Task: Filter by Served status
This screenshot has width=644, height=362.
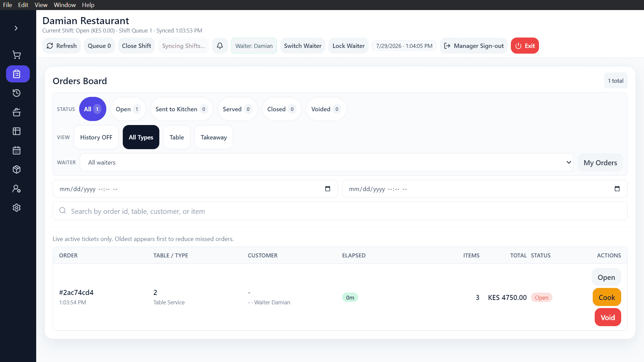Action: pyautogui.click(x=237, y=109)
